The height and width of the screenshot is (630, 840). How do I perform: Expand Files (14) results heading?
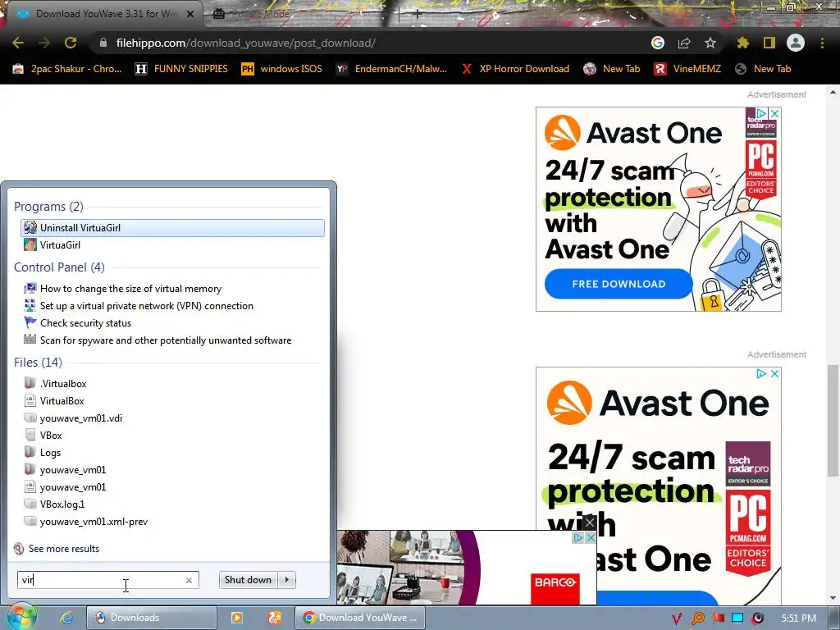pyautogui.click(x=38, y=362)
